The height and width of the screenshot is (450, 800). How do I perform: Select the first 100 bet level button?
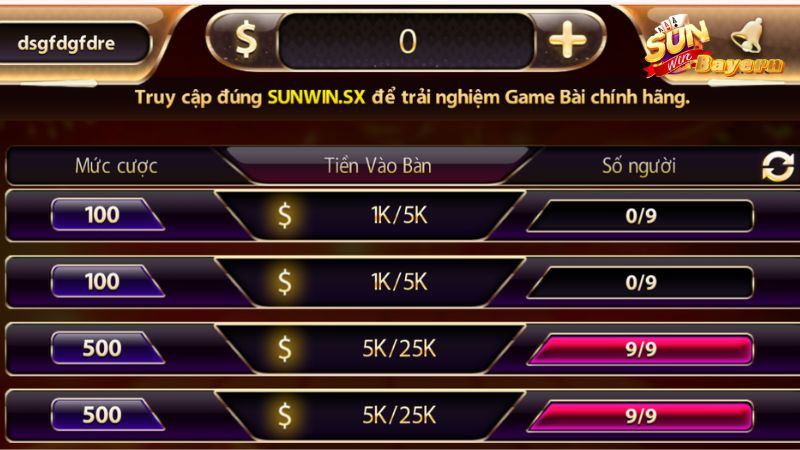[106, 215]
